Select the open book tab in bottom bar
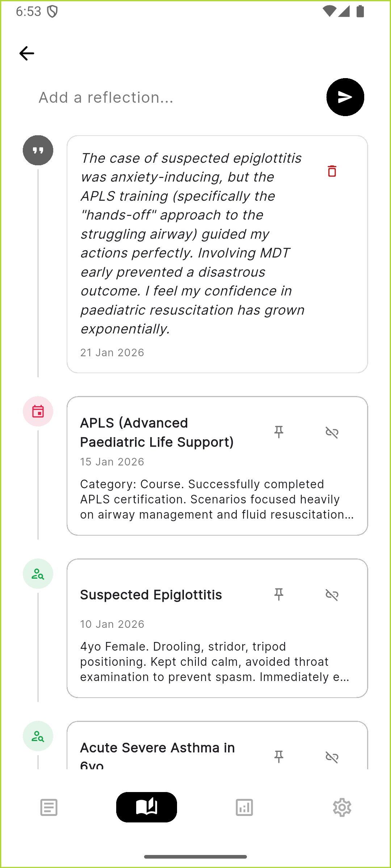This screenshot has width=391, height=868. (147, 807)
